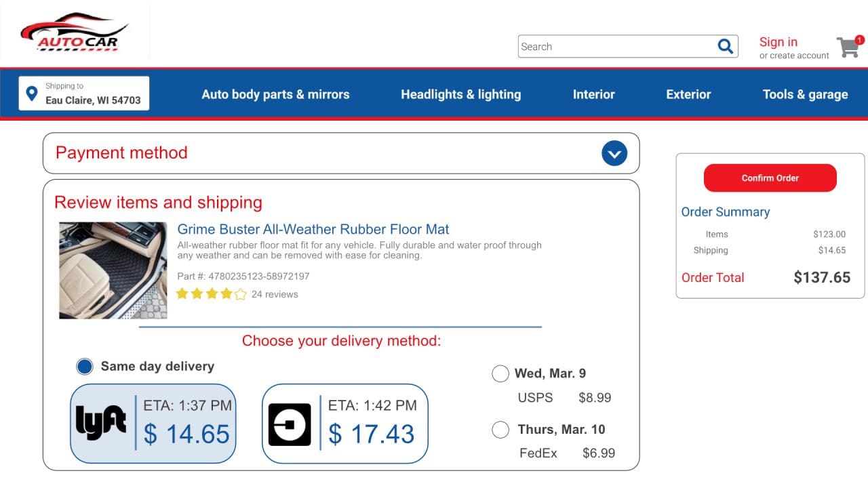This screenshot has height=488, width=868.
Task: Click the search magnifier icon
Action: 725,46
